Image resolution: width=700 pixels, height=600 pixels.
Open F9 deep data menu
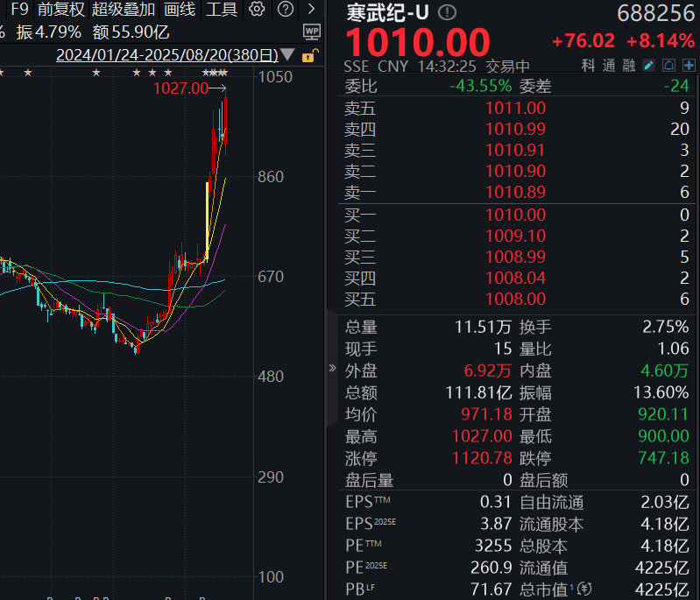point(19,9)
